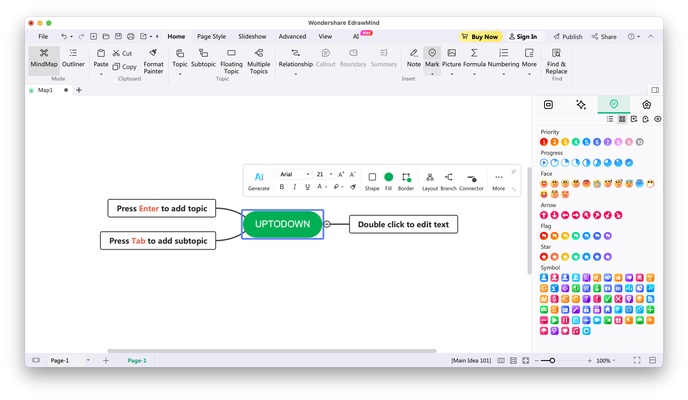Screen dimensions: 688x400
Task: Open the AI sparkle panel tab
Action: [581, 104]
